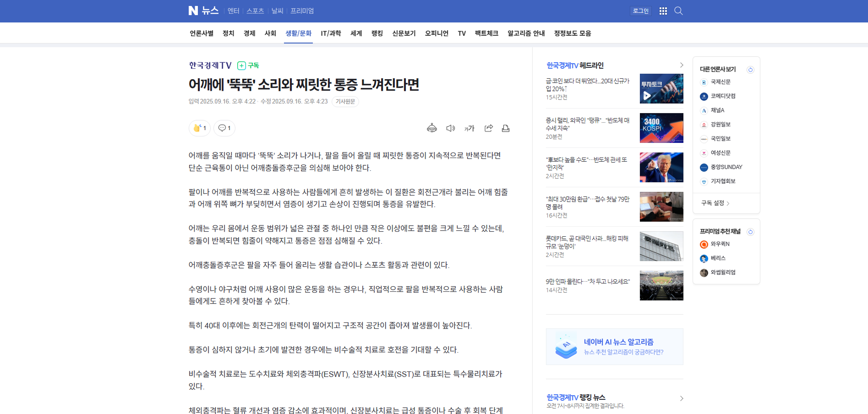Click the AI summary robot icon
The height and width of the screenshot is (414, 868).
click(431, 128)
